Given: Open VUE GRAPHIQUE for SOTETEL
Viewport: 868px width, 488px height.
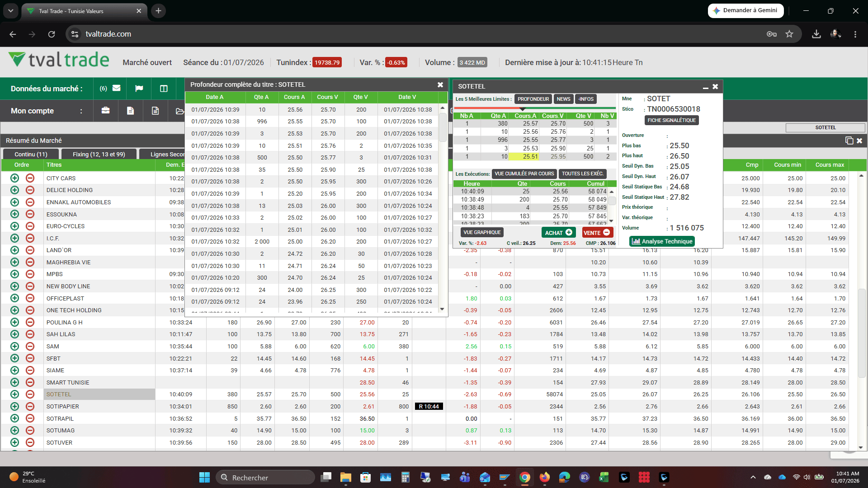Looking at the screenshot, I should (x=482, y=232).
